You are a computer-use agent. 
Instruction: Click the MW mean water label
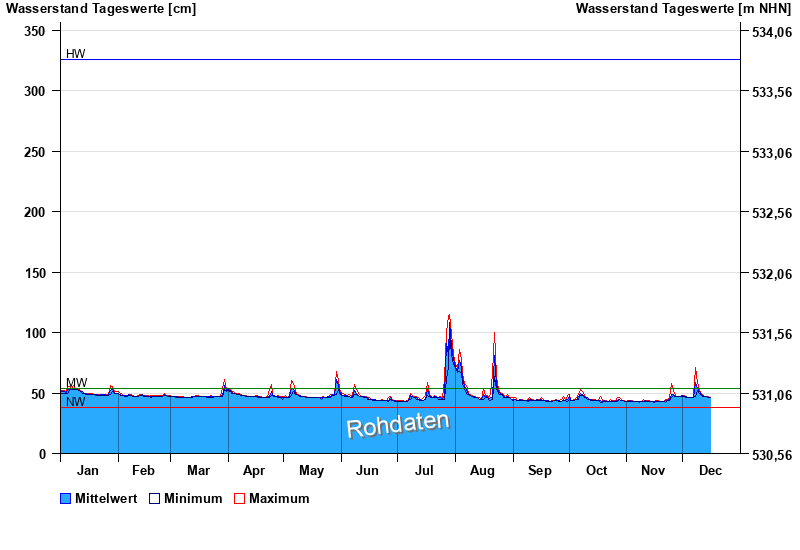coord(77,383)
